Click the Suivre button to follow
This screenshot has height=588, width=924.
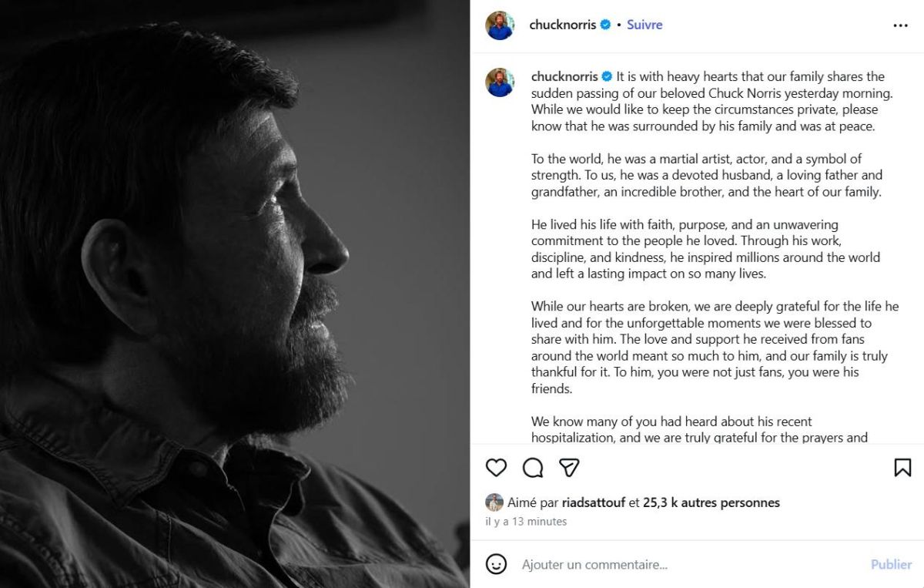tap(644, 24)
